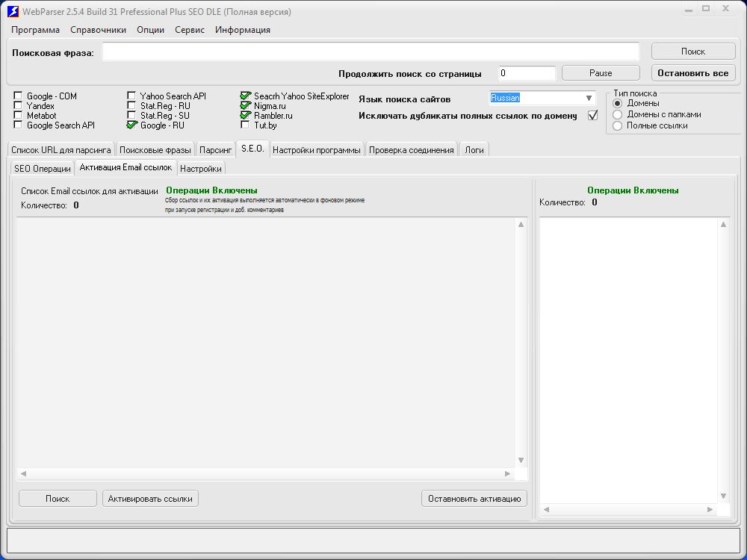
Task: Switch to Поисковые фразы tab
Action: pos(155,150)
